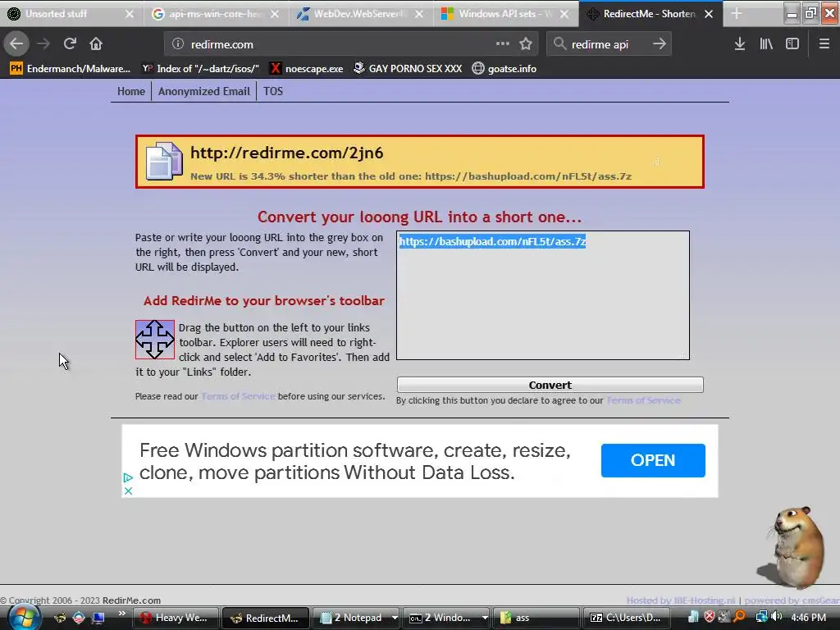This screenshot has height=630, width=840.
Task: Bookmark this page with the star
Action: point(526,43)
